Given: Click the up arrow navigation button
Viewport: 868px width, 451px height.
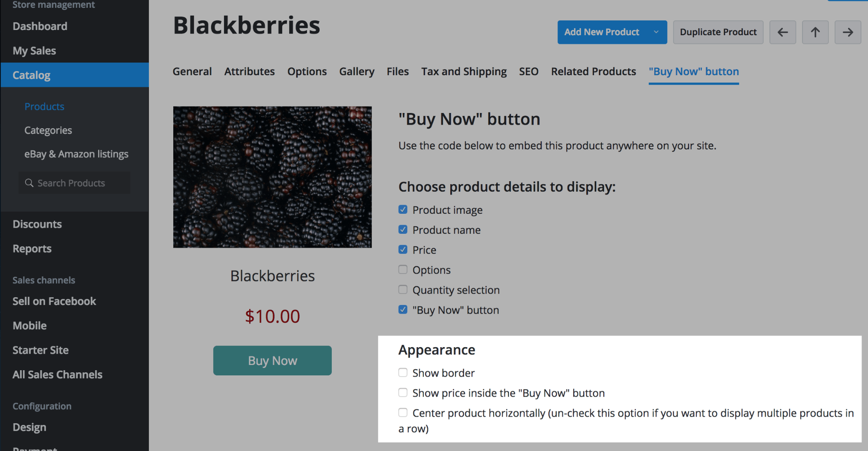Looking at the screenshot, I should (815, 32).
